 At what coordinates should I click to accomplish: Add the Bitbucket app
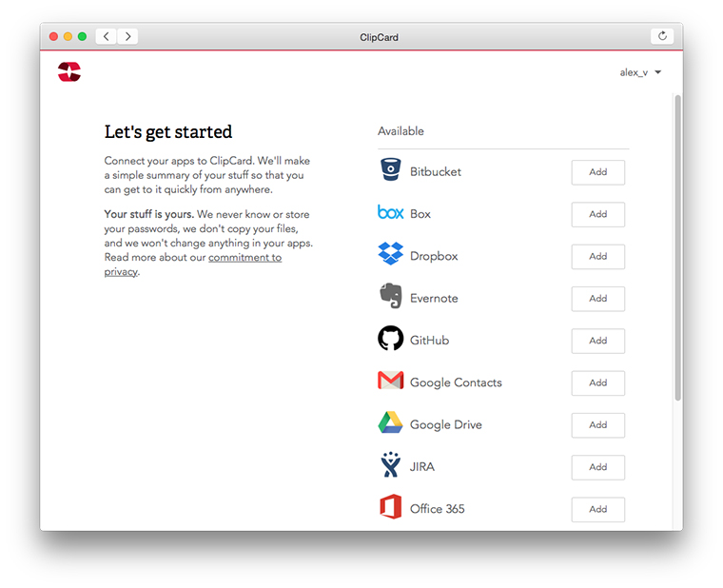[598, 172]
